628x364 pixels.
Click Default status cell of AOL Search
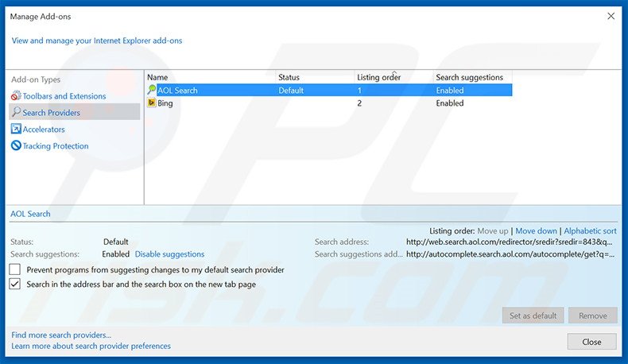coord(291,91)
